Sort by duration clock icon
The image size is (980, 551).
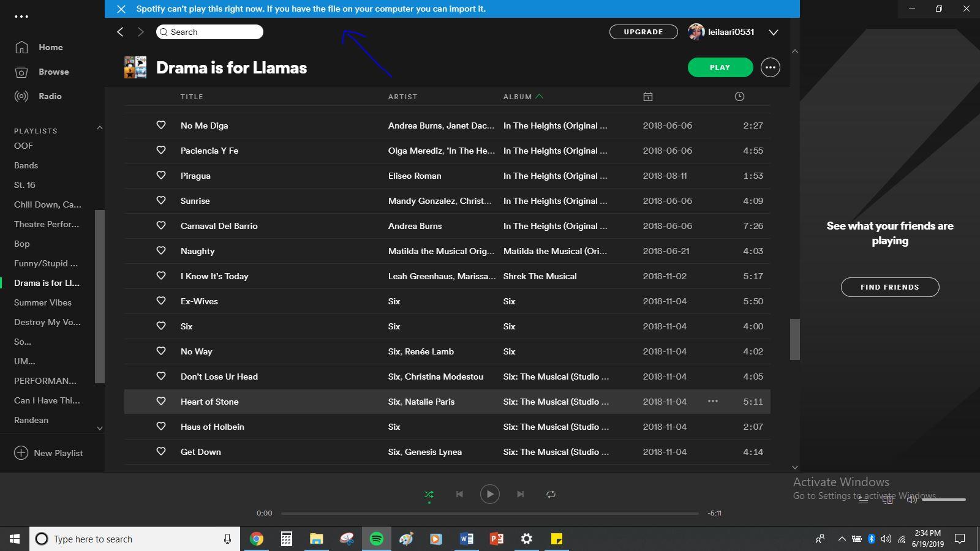point(739,97)
